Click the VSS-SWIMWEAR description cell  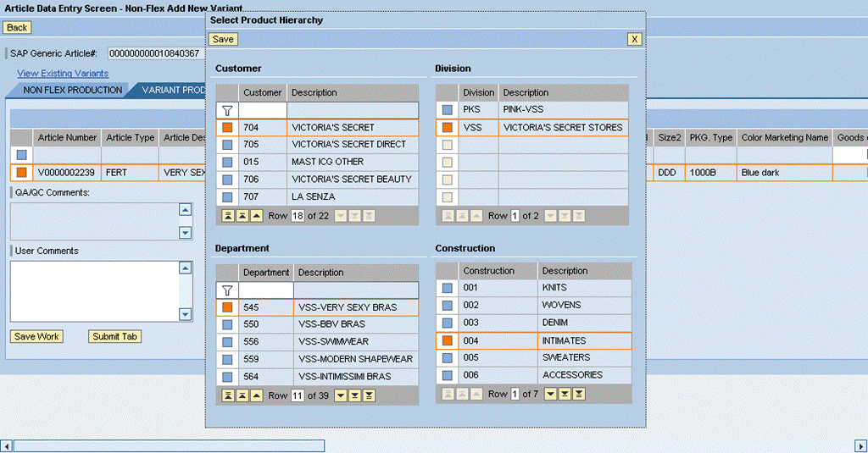356,342
